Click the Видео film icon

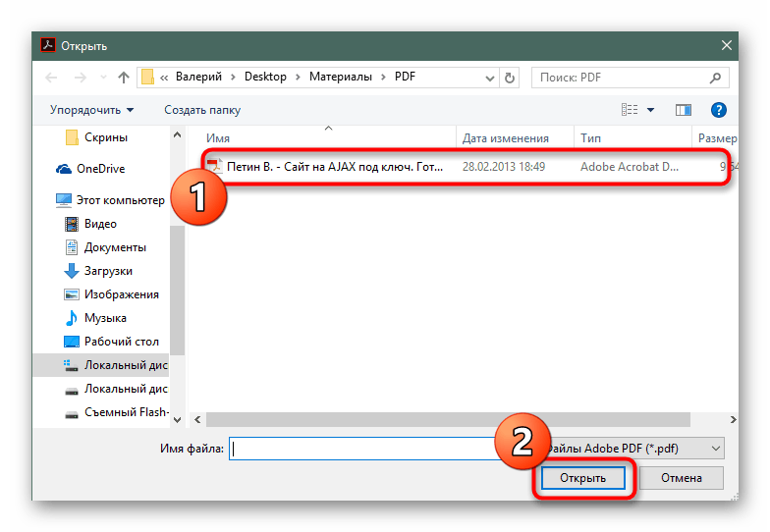coord(72,224)
